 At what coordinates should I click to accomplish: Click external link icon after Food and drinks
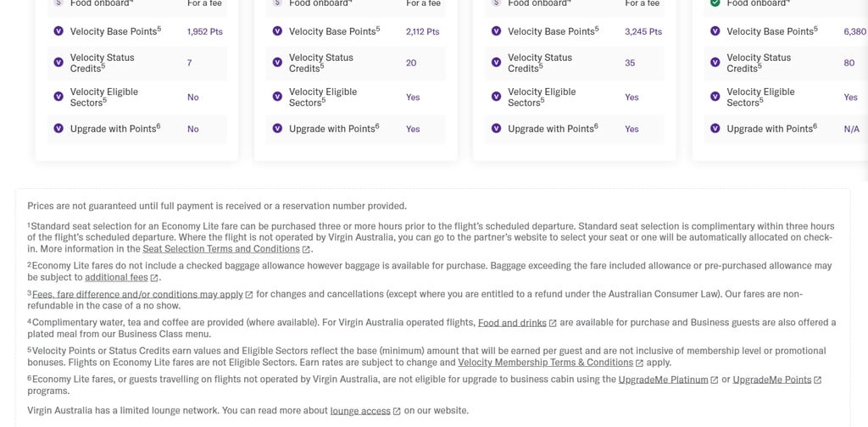point(553,323)
